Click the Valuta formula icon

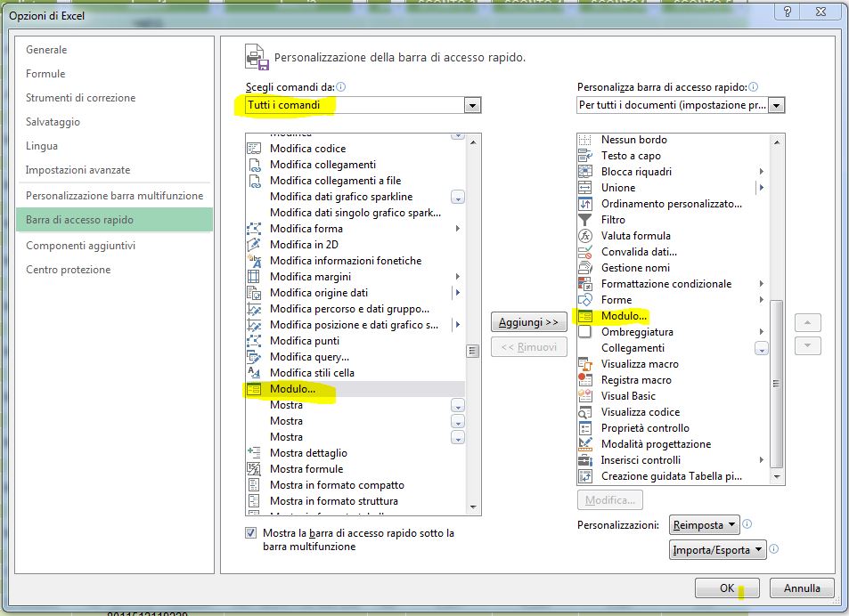coord(585,236)
